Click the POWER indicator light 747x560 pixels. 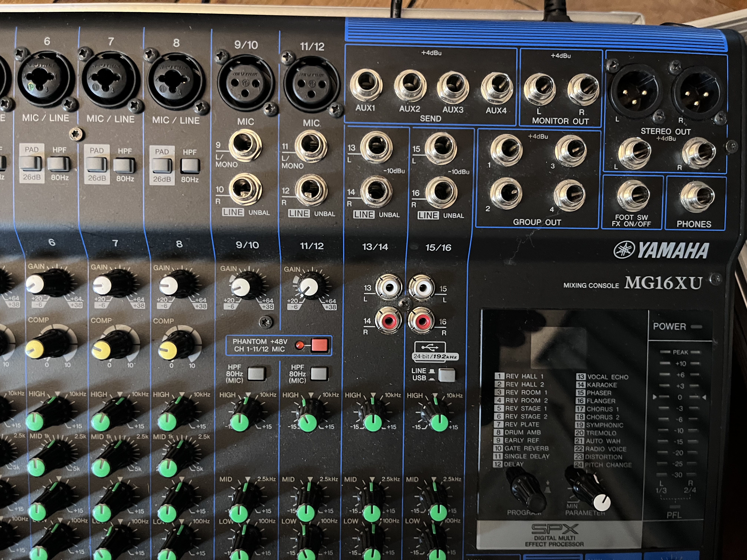pyautogui.click(x=696, y=327)
